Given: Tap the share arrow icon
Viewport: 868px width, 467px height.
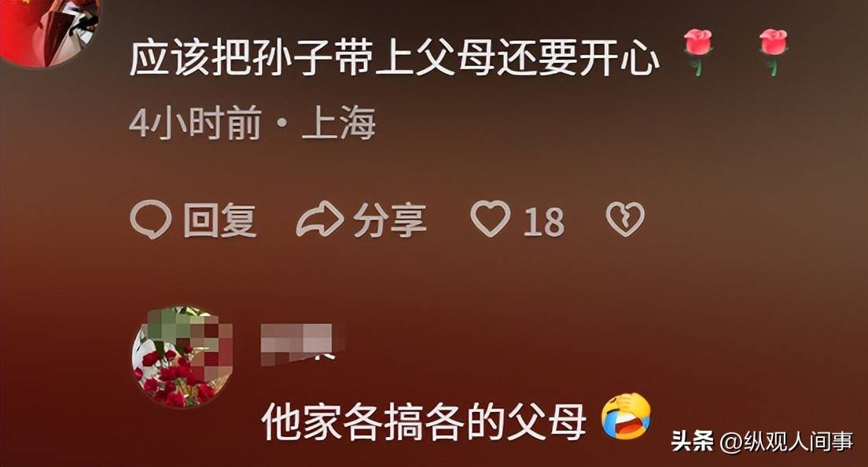Looking at the screenshot, I should tap(320, 219).
